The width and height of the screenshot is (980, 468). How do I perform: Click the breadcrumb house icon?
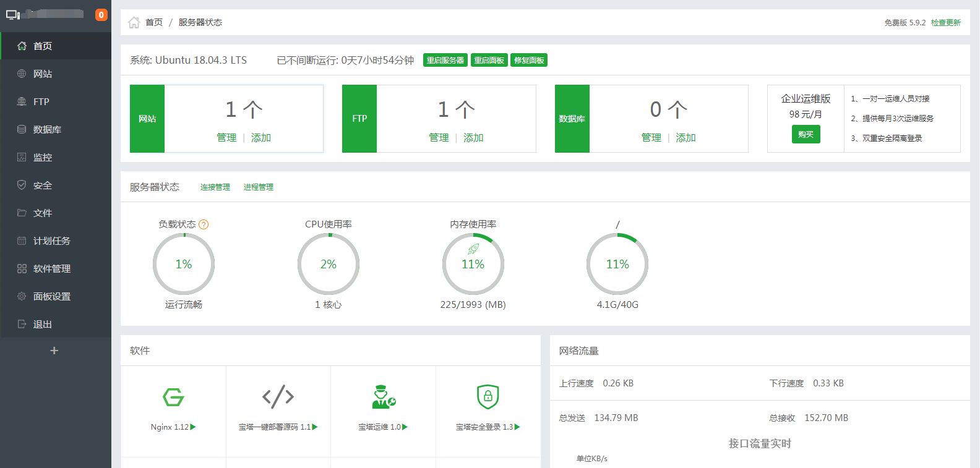coord(134,22)
